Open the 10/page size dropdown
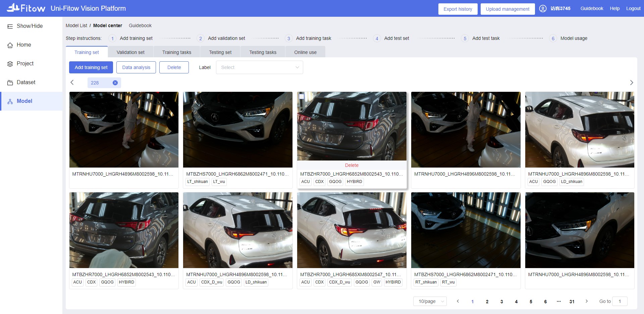 click(x=430, y=301)
